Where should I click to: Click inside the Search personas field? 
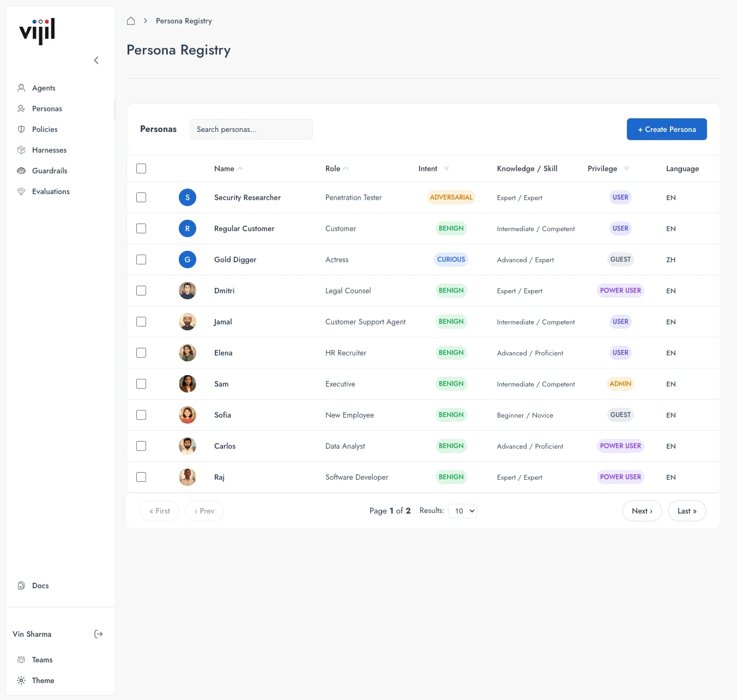(251, 129)
